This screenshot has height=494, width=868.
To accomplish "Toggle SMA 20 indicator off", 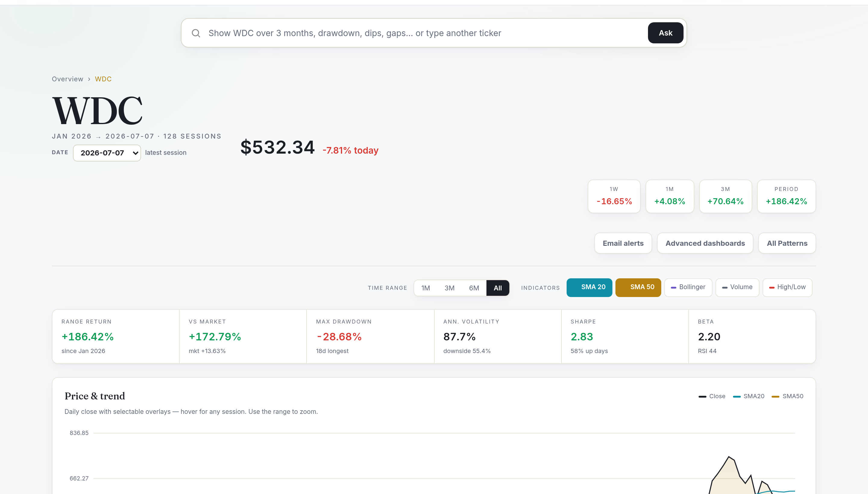I will click(589, 287).
